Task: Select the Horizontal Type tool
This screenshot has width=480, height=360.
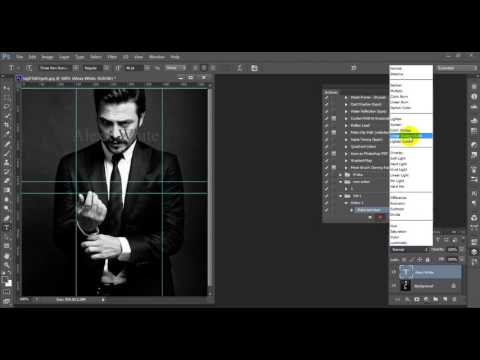Action: 6,228
